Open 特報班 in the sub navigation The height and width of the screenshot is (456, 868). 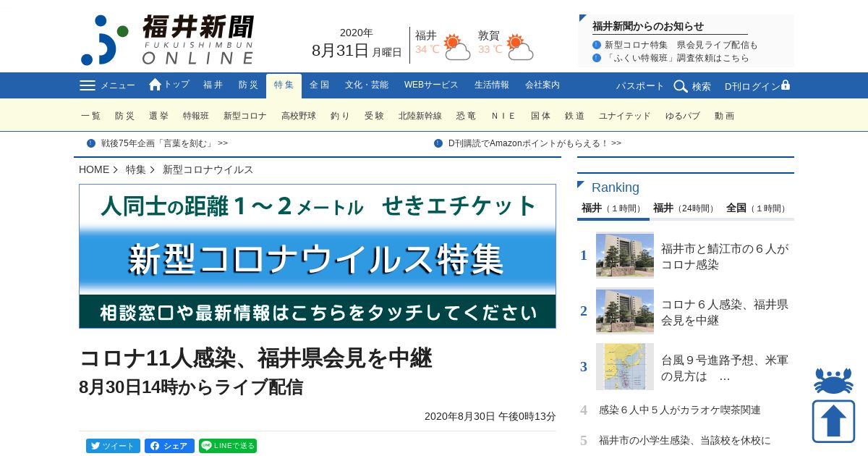click(196, 116)
